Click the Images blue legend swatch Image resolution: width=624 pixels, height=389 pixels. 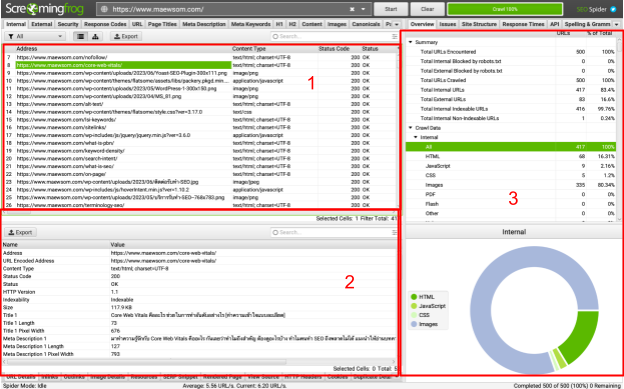coord(414,324)
